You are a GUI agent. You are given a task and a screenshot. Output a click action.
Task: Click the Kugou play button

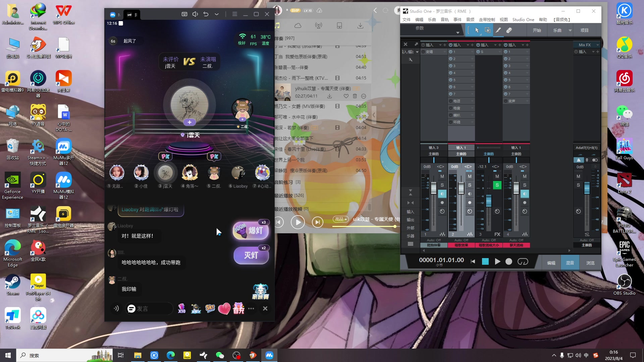(298, 222)
